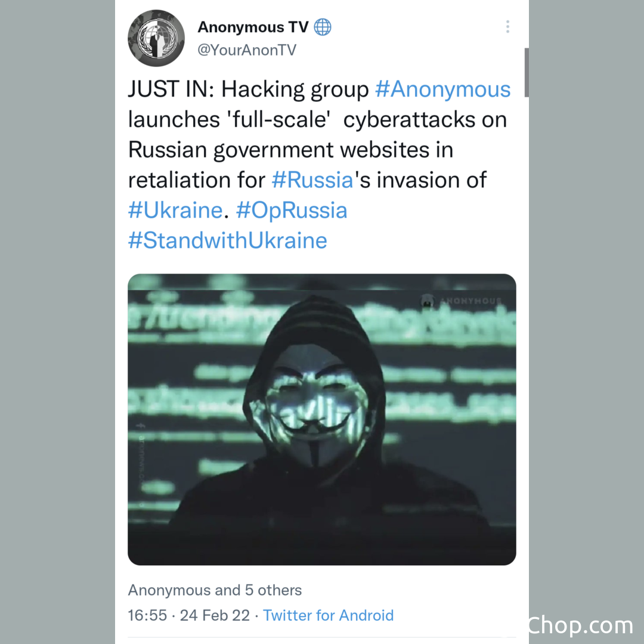Click the vertical scrollbar thumb on the right edge
Viewport: 644px width, 644px height.
(x=527, y=72)
